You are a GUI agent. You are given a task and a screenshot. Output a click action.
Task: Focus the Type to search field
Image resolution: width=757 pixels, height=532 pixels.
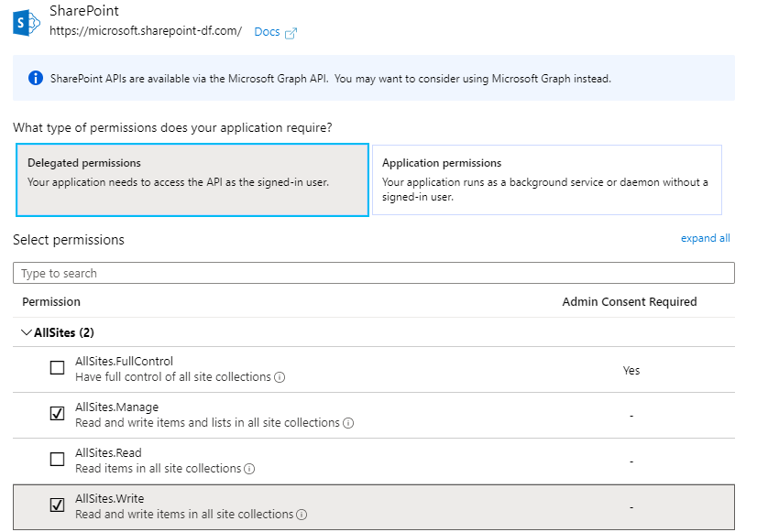(374, 273)
